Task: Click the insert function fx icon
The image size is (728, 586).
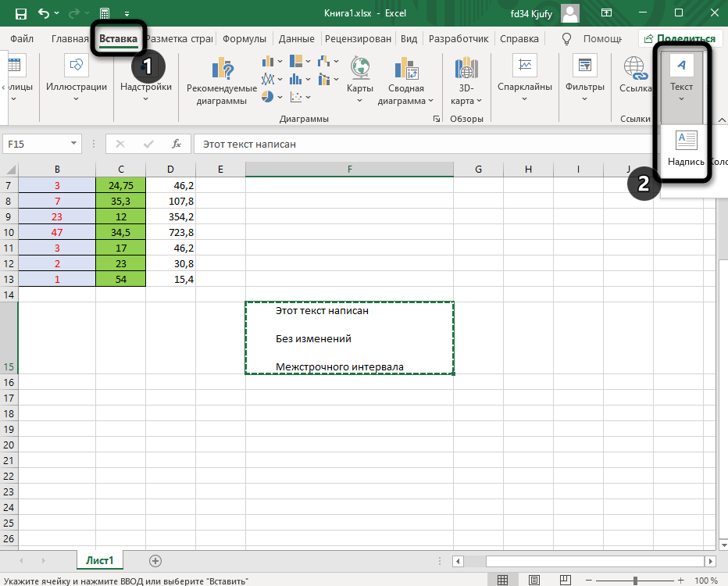Action: tap(177, 144)
